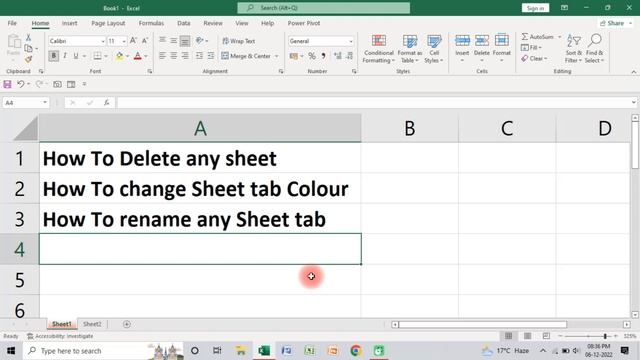Click the Share button

click(x=616, y=23)
